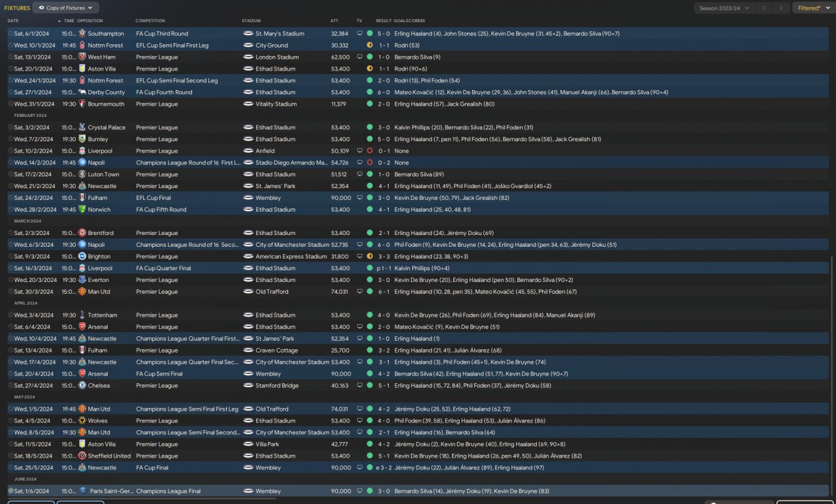The width and height of the screenshot is (836, 504).
Task: Click the stadium icon beside Craven Cottage
Action: (248, 351)
